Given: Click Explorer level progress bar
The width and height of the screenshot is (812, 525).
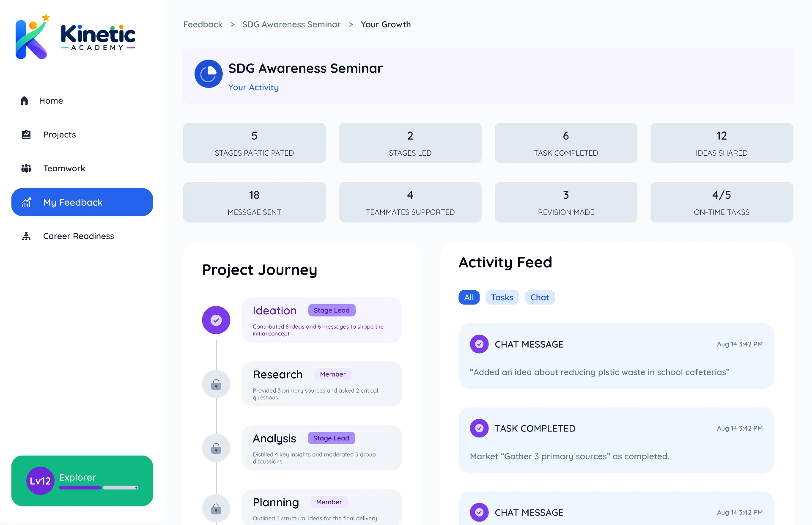Looking at the screenshot, I should pyautogui.click(x=99, y=488).
